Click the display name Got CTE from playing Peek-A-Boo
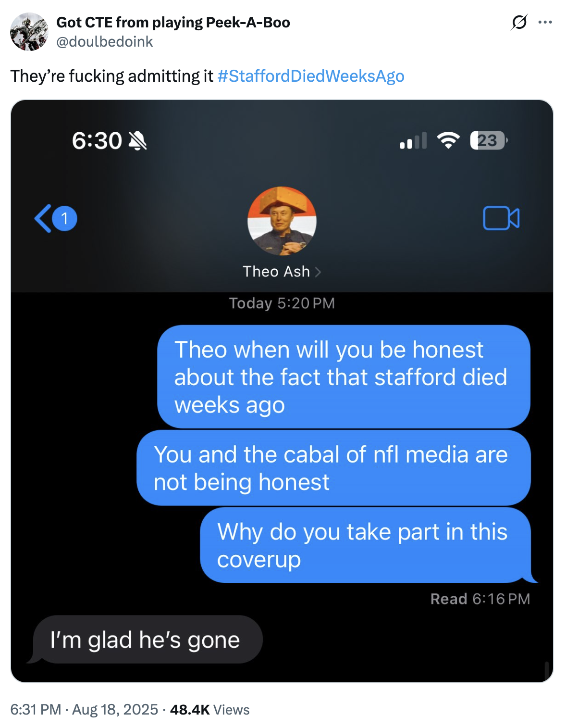Screen dimensions: 566x728 pyautogui.click(x=173, y=22)
